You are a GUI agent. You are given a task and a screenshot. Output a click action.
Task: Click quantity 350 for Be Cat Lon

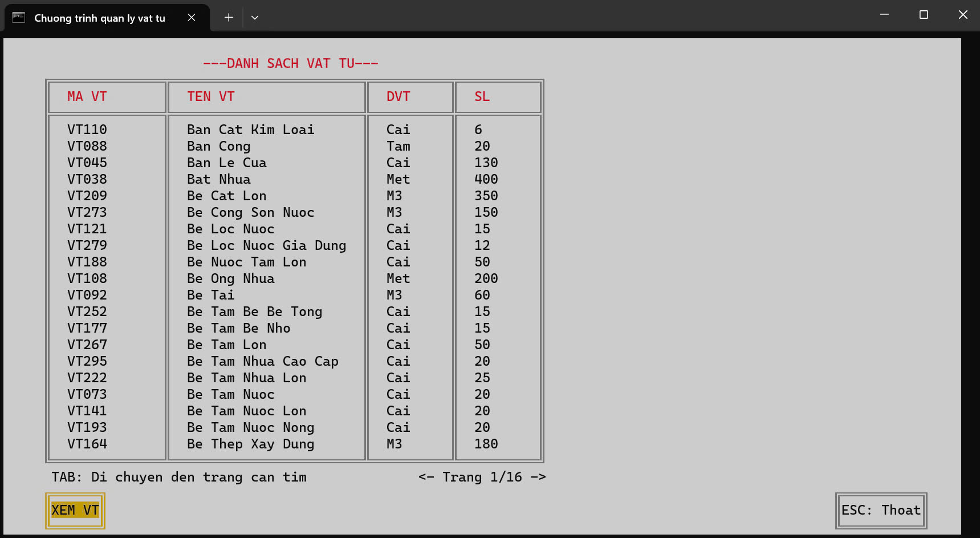[486, 196]
